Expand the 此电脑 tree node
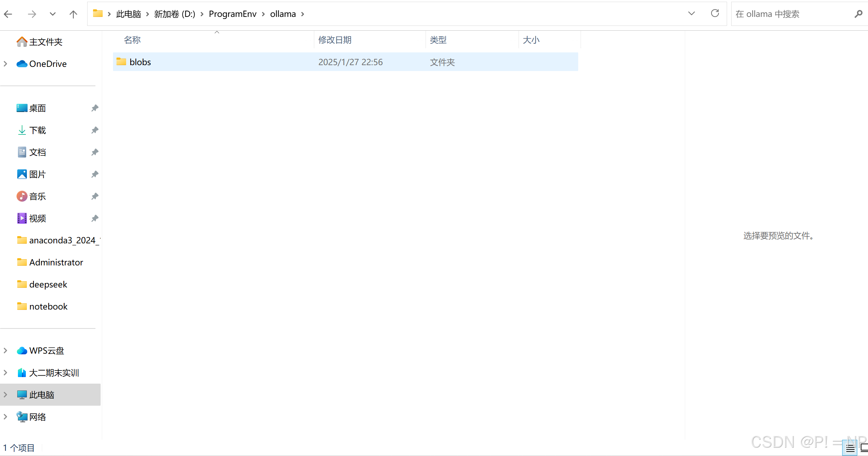868x456 pixels. point(6,395)
